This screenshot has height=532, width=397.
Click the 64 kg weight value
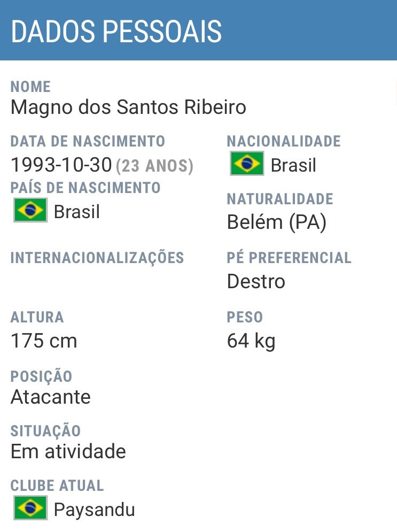(251, 341)
